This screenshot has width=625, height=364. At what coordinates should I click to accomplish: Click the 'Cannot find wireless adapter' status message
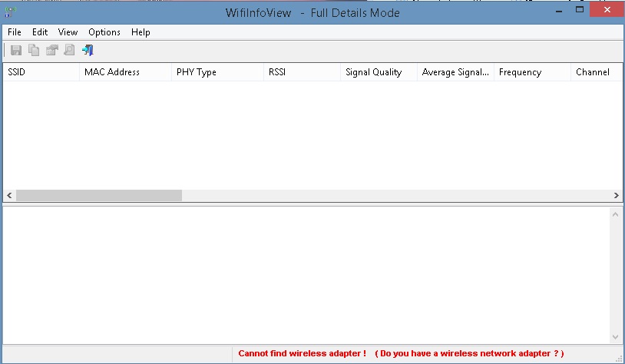pyautogui.click(x=401, y=354)
